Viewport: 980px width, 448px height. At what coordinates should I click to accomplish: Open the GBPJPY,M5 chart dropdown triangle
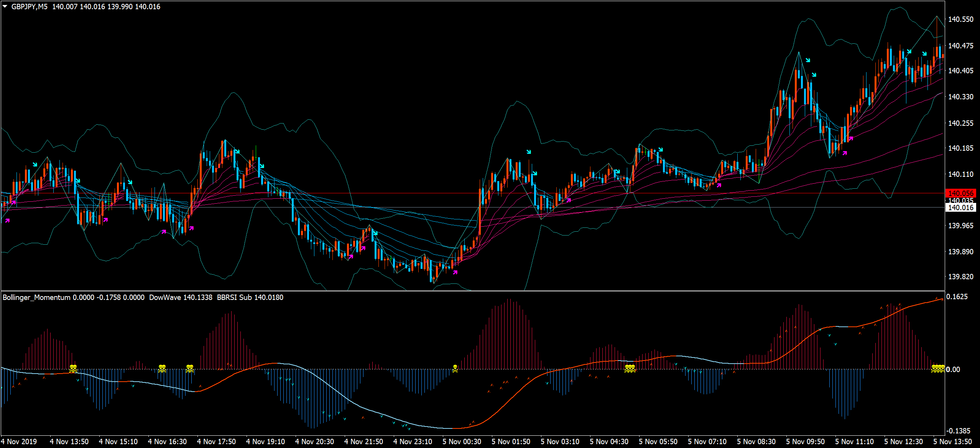click(5, 7)
